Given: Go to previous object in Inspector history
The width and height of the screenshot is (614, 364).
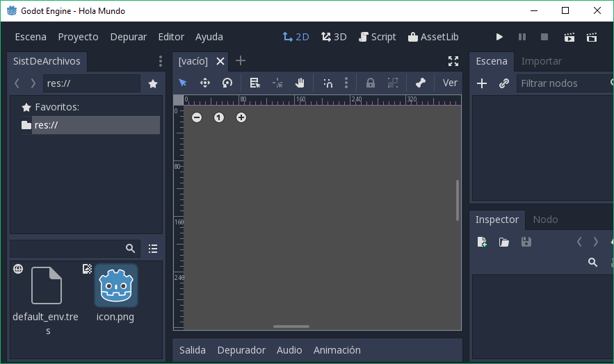Looking at the screenshot, I should coord(579,242).
